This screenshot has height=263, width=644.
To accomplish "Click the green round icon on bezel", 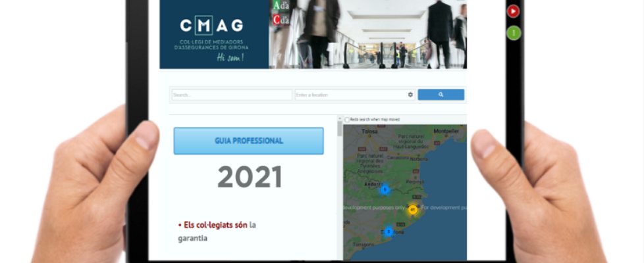I will tap(514, 33).
